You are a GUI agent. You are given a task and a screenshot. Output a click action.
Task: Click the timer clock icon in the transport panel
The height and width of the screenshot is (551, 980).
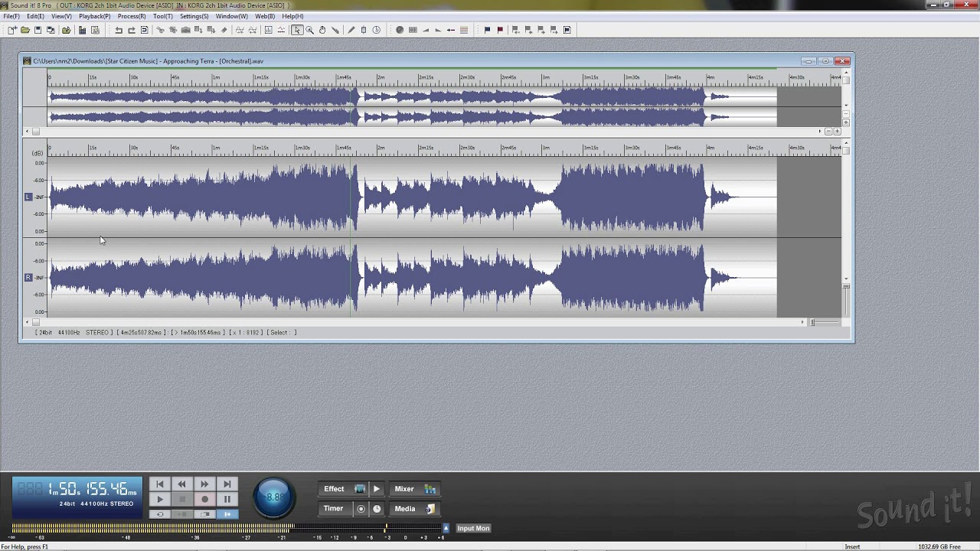pos(377,509)
